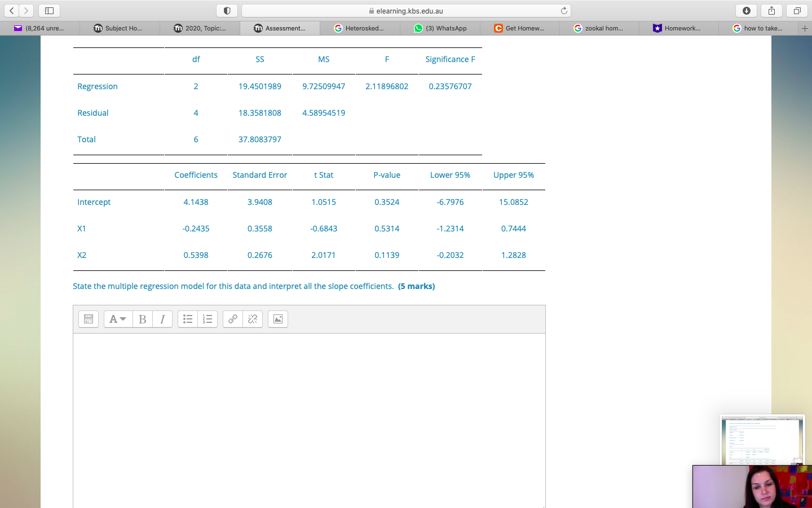812x508 pixels.
Task: Add a new Safari tab
Action: (805, 28)
